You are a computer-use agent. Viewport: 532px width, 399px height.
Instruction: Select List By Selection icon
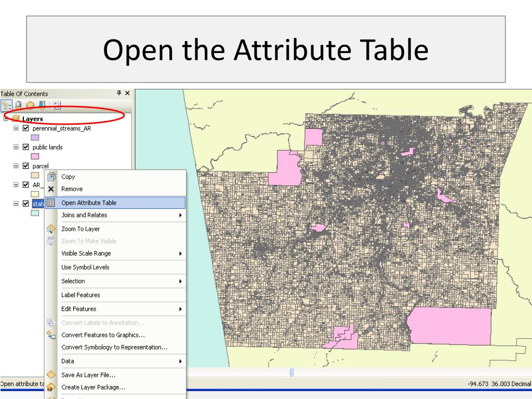click(x=42, y=105)
